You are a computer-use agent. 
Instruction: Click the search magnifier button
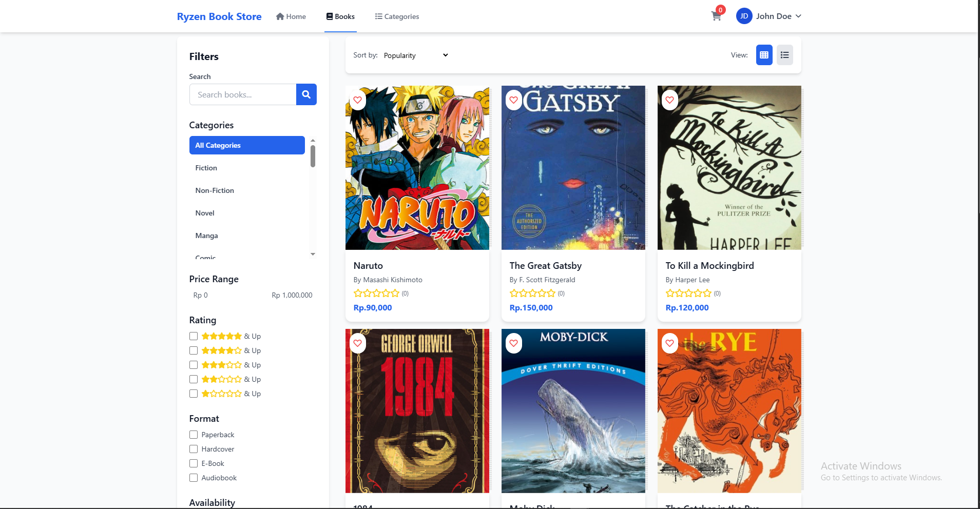(x=306, y=94)
